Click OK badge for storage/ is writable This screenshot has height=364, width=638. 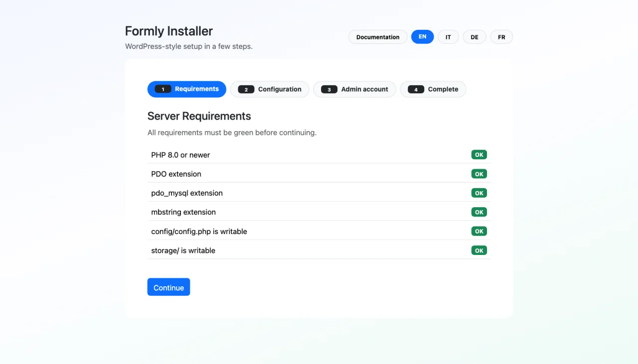479,250
